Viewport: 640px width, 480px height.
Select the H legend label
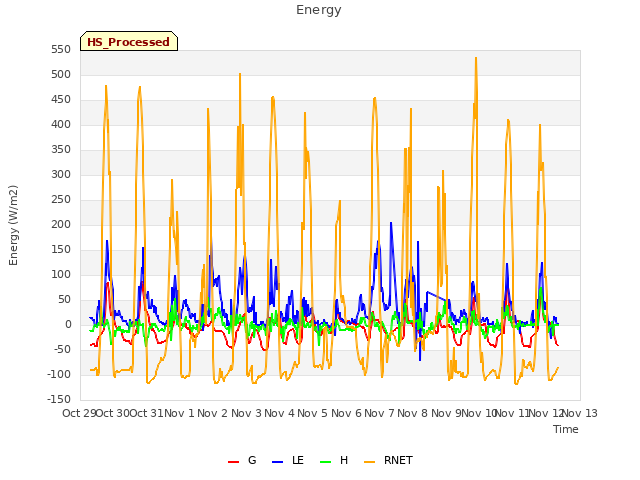[344, 460]
